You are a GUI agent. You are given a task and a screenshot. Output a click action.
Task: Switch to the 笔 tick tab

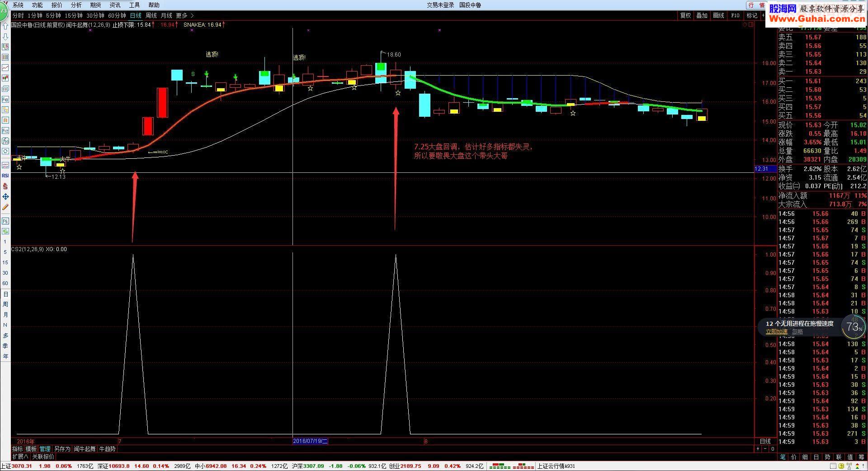click(x=783, y=457)
